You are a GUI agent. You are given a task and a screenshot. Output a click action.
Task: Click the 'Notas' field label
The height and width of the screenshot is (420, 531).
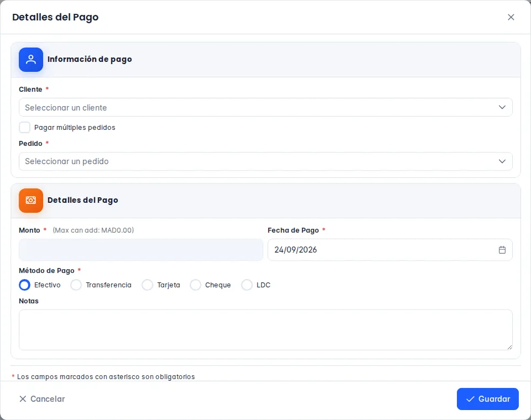coord(29,301)
